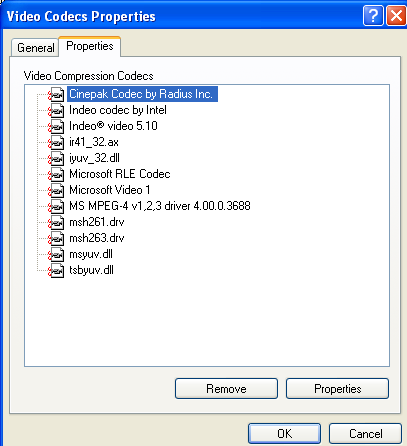
Task: Open codec Properties button below the list
Action: pos(337,389)
